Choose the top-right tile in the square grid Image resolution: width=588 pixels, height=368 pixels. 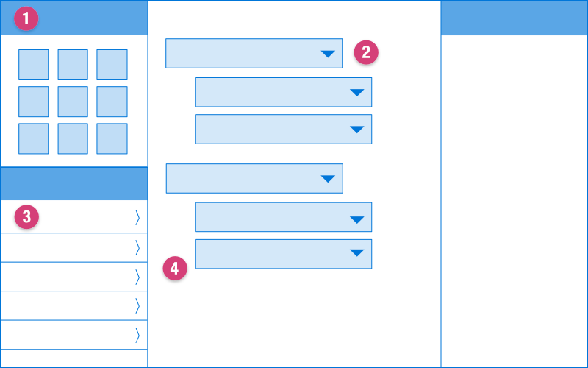tap(112, 65)
